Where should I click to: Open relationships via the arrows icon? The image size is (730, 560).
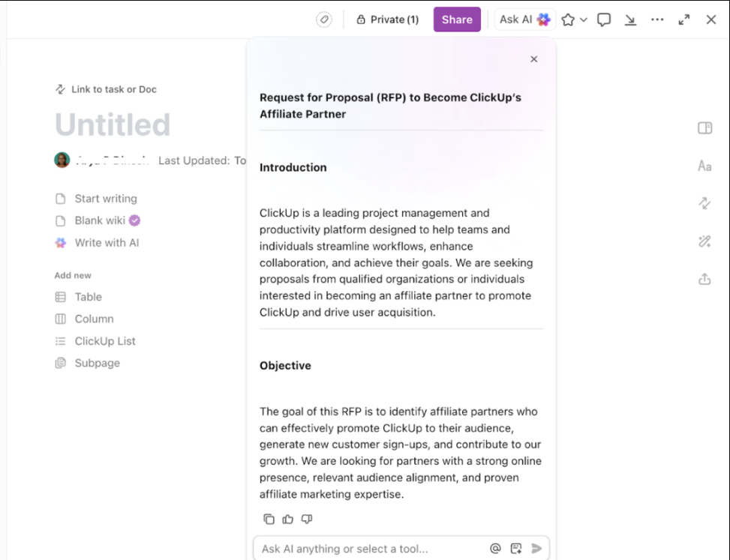(x=704, y=203)
